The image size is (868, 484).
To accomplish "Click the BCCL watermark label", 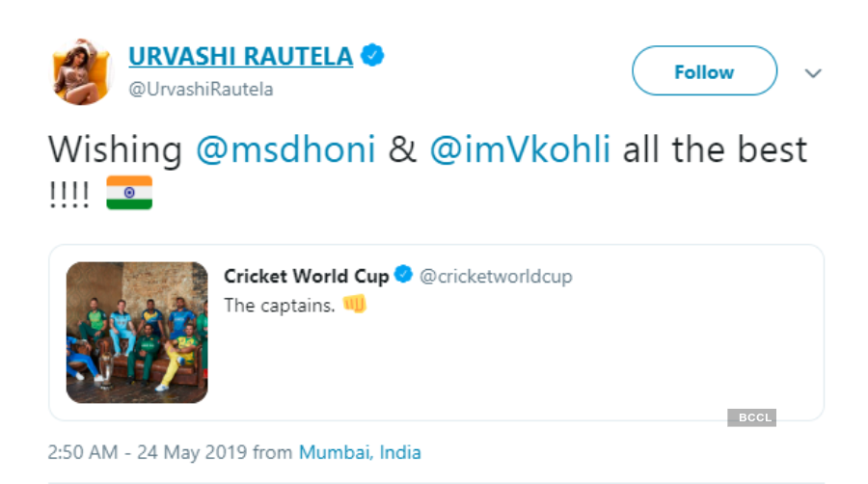I will pyautogui.click(x=752, y=417).
